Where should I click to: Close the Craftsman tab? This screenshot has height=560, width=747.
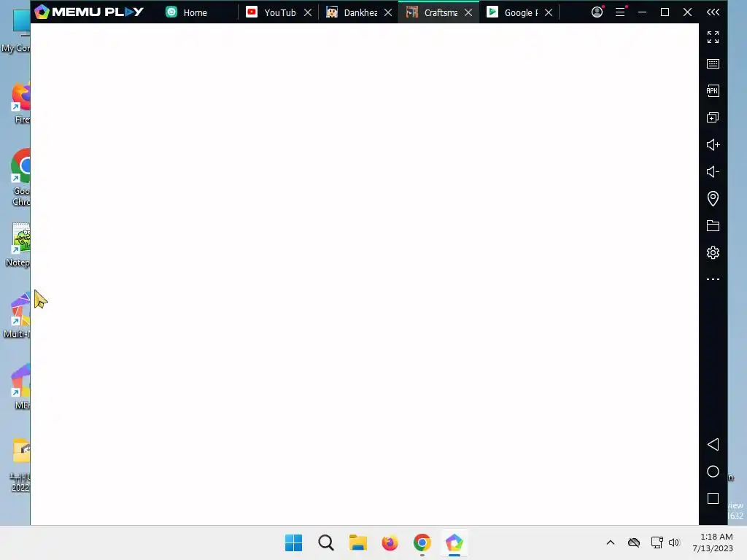(x=468, y=12)
